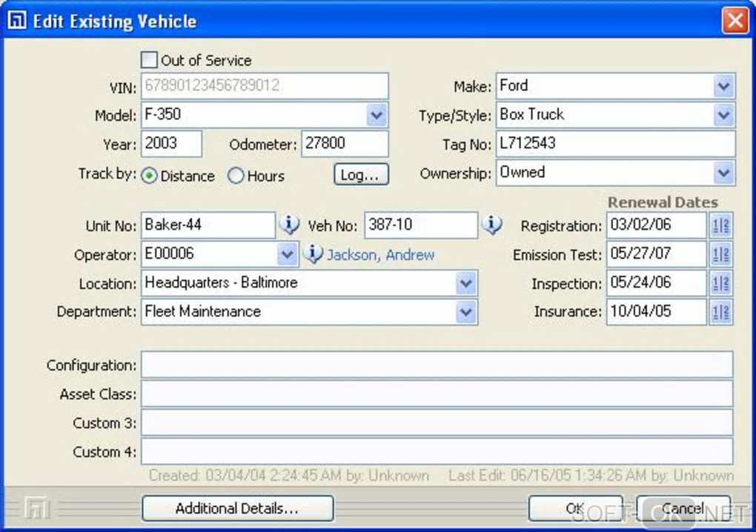Click the Tag No field

coord(616,144)
